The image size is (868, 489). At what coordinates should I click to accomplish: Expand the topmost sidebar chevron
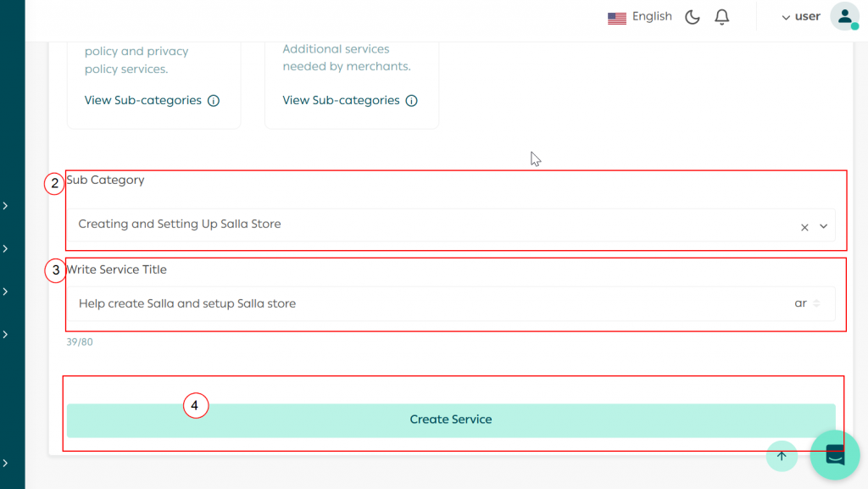coord(5,206)
